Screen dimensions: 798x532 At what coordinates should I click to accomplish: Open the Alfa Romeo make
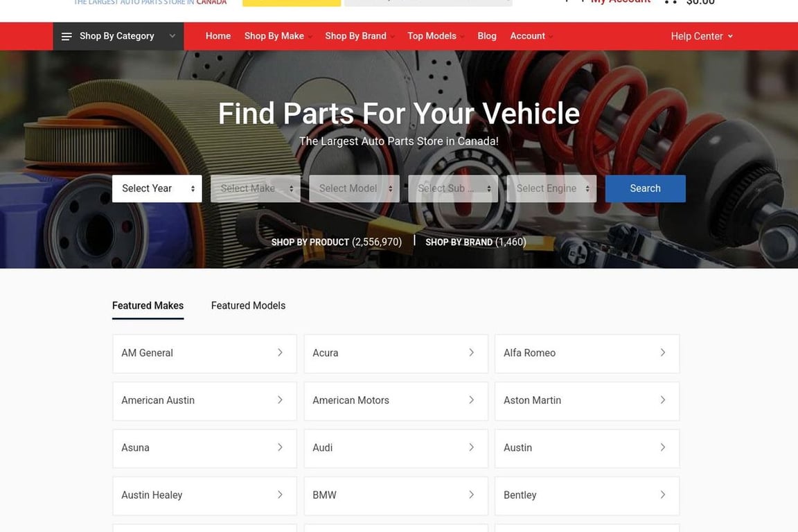(x=587, y=353)
